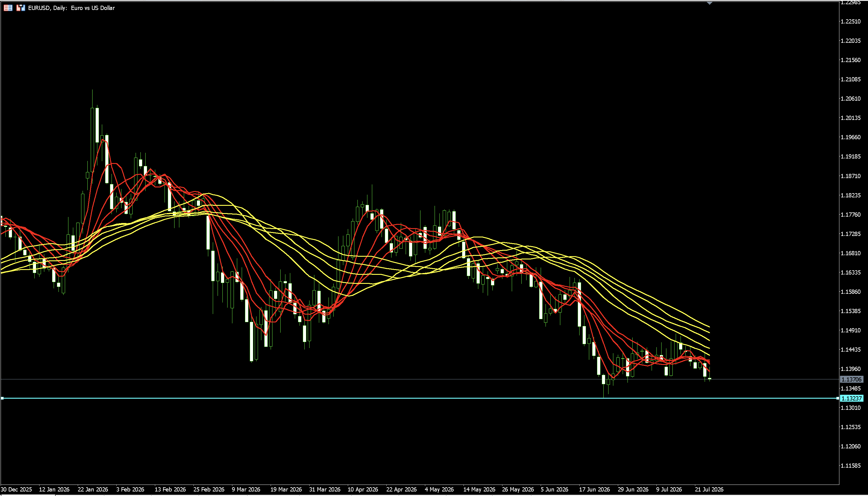Click the '21 Jul 2026' date label
This screenshot has width=868, height=496.
[709, 490]
